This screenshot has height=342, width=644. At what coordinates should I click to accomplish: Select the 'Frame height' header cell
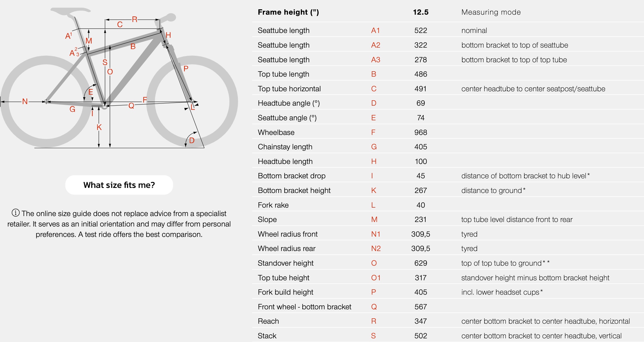pyautogui.click(x=288, y=12)
